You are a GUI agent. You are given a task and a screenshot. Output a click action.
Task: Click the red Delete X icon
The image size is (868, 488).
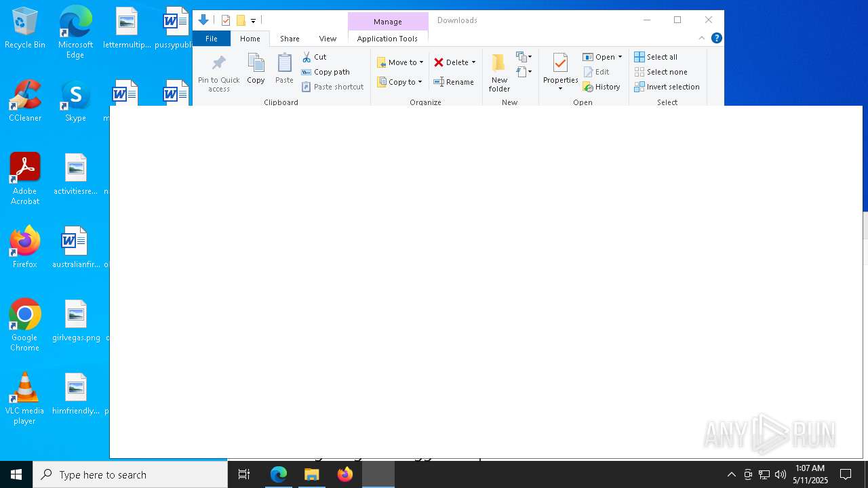pos(439,62)
